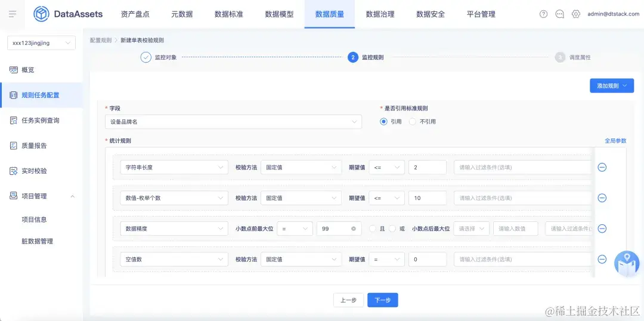Click the completed 监控对象 step check icon

pos(146,57)
